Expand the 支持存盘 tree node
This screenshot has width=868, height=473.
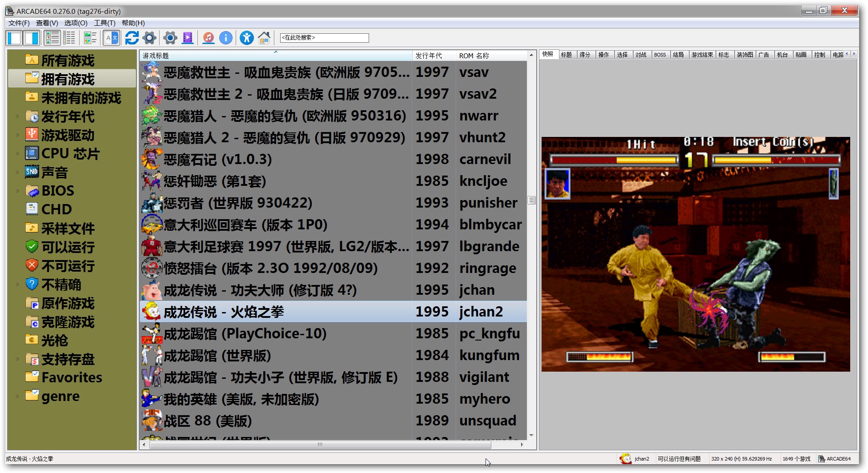tap(17, 359)
